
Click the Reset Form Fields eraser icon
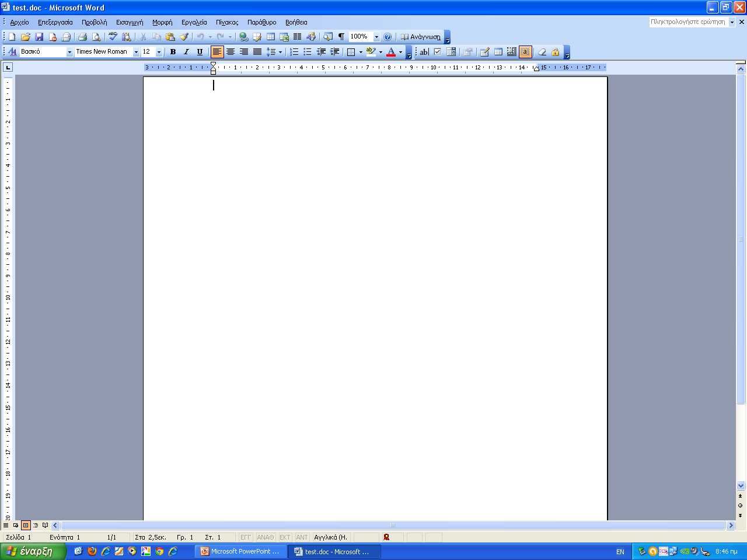(542, 52)
